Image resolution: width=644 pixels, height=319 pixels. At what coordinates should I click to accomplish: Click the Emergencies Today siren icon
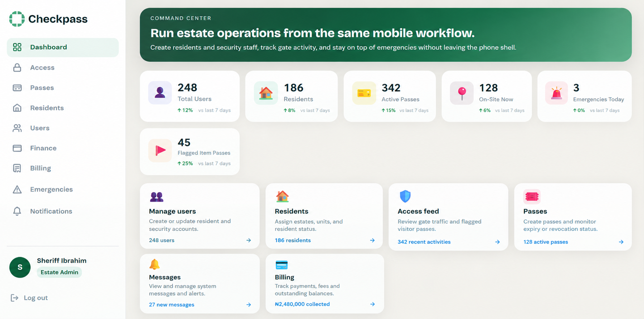tap(556, 93)
